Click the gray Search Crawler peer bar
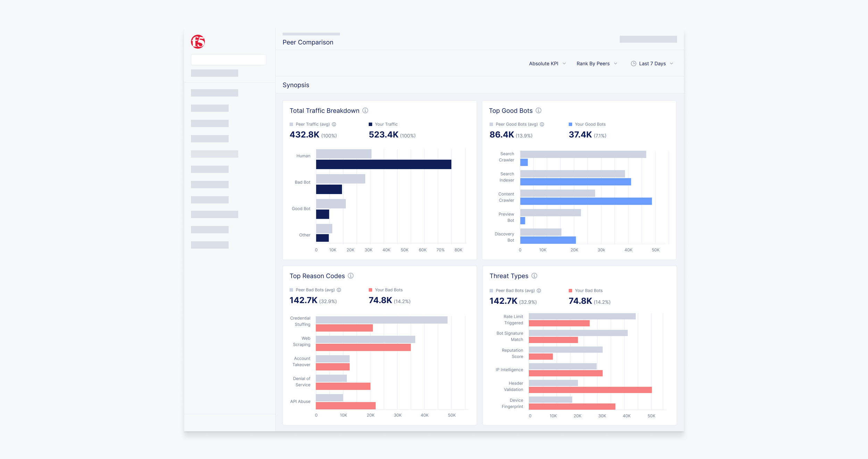Image resolution: width=868 pixels, height=459 pixels. (x=583, y=155)
